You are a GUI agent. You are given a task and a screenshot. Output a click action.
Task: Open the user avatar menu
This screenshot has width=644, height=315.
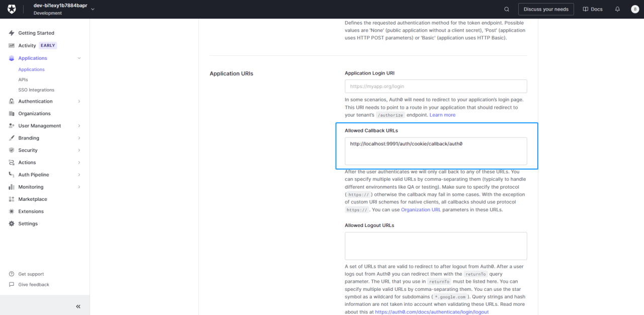[x=634, y=9]
